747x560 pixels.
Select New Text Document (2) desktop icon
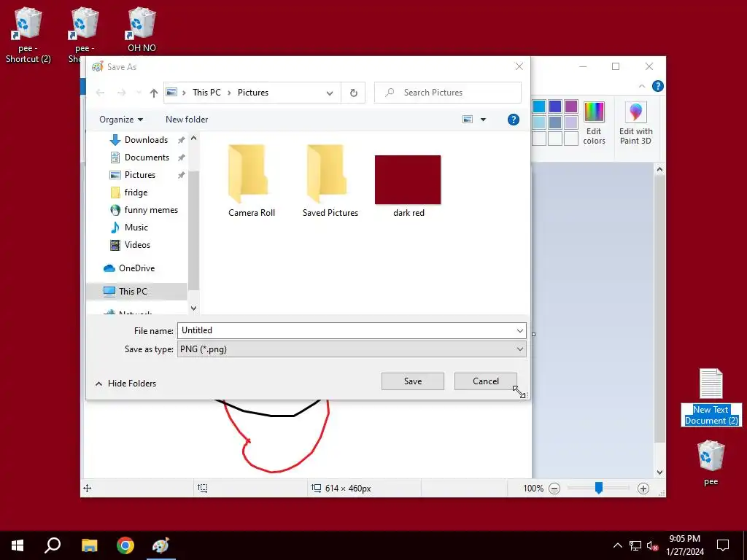tap(711, 397)
